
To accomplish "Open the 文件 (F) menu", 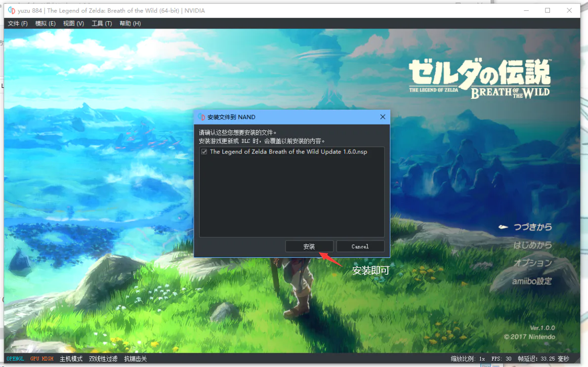I will pyautogui.click(x=18, y=23).
